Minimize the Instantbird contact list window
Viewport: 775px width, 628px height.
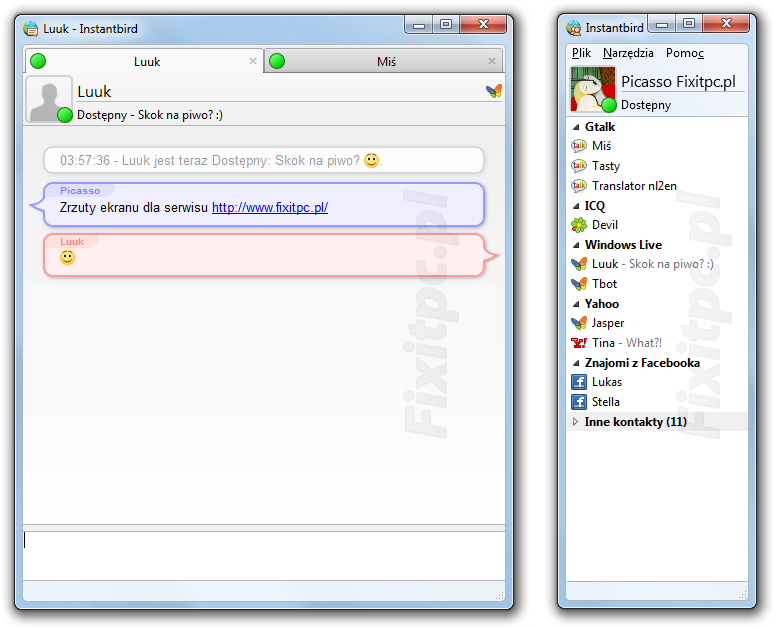(662, 23)
